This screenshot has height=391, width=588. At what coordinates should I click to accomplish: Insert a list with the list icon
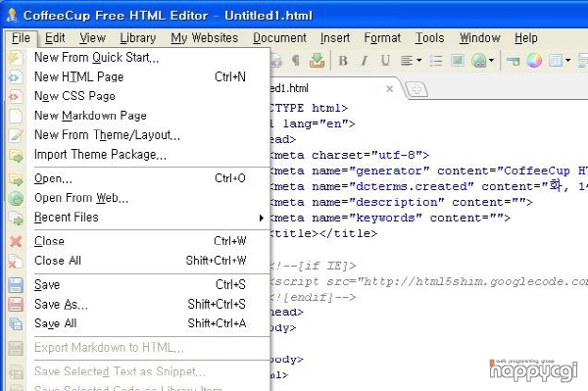pos(436,61)
